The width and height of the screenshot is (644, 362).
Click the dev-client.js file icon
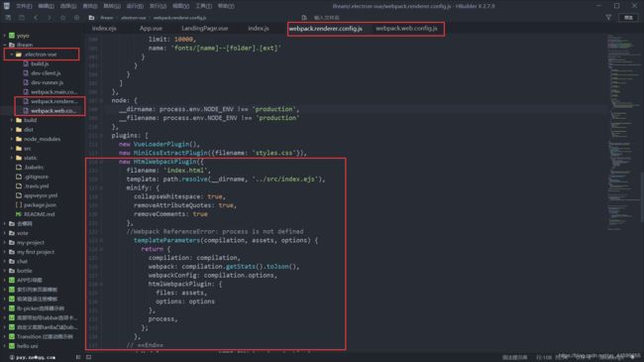(26, 73)
